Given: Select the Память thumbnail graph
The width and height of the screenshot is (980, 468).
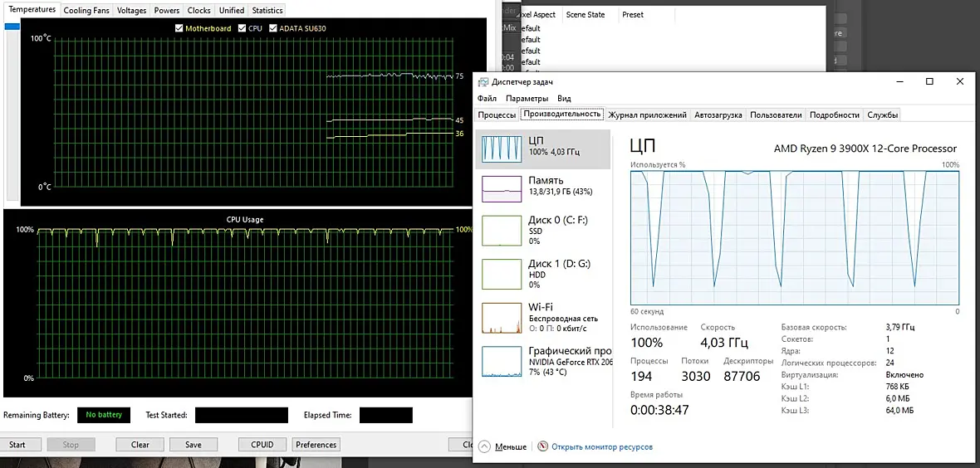Looking at the screenshot, I should (502, 188).
